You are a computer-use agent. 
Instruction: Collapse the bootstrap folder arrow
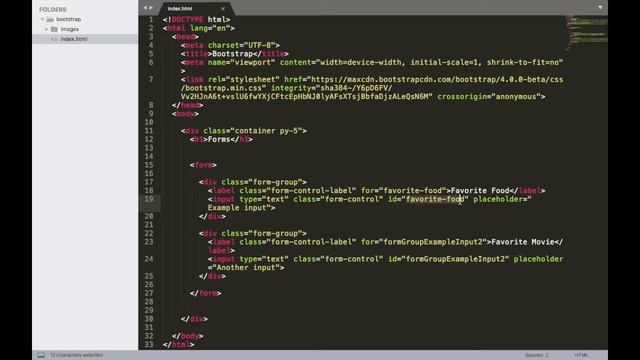(x=42, y=19)
